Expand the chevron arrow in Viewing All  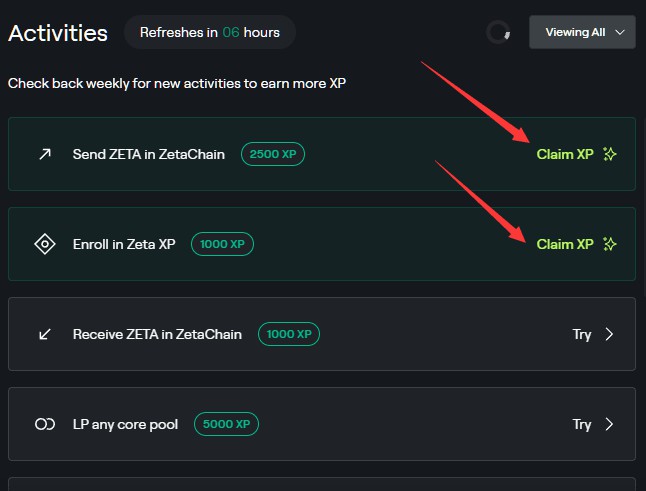[x=620, y=32]
